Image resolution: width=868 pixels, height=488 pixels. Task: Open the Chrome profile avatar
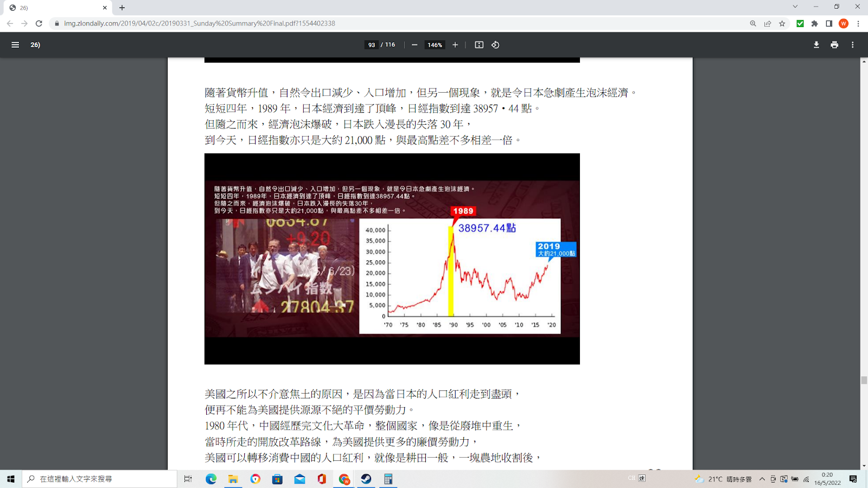844,23
